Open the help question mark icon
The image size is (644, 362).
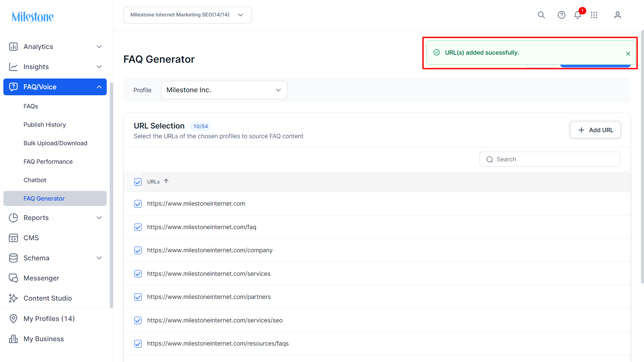click(x=561, y=15)
